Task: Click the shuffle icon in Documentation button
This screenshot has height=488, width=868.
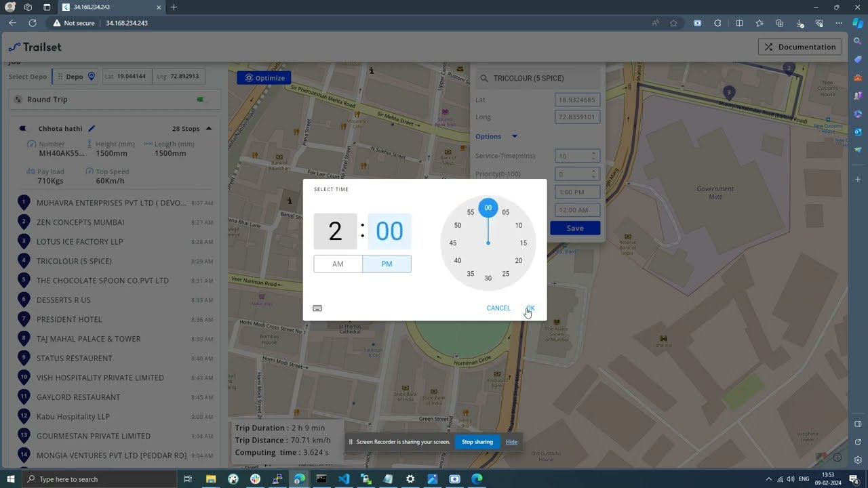Action: coord(768,47)
